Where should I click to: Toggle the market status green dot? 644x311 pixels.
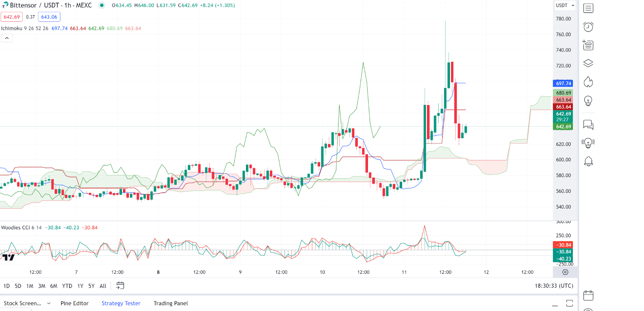(102, 5)
